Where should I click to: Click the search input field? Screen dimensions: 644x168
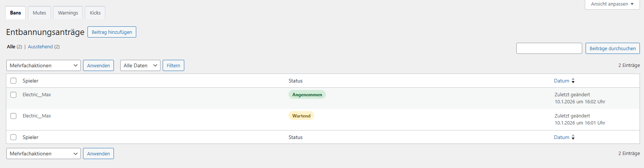(x=549, y=48)
